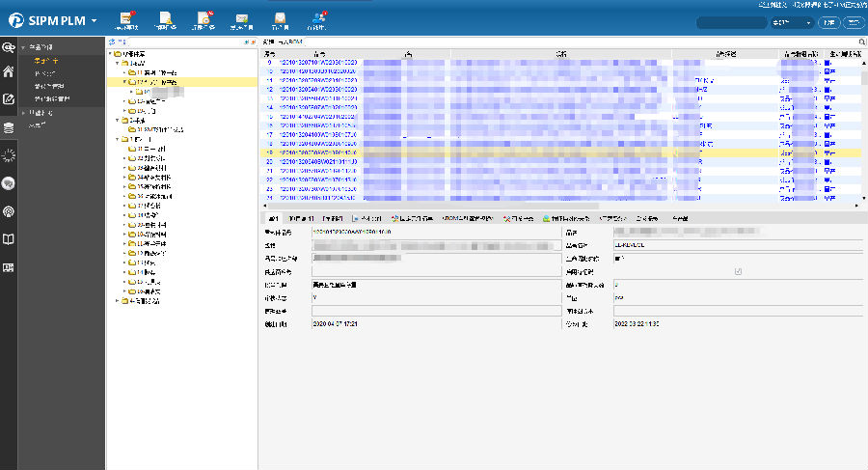Image resolution: width=868 pixels, height=470 pixels.
Task: Click the users group icon with badge
Action: [x=318, y=18]
